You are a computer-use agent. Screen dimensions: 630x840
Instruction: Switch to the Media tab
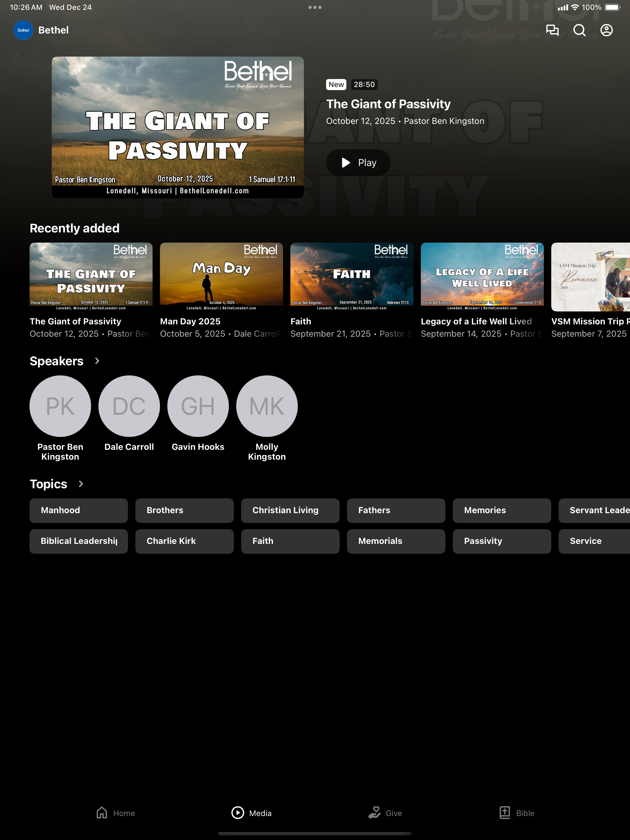pos(252,813)
